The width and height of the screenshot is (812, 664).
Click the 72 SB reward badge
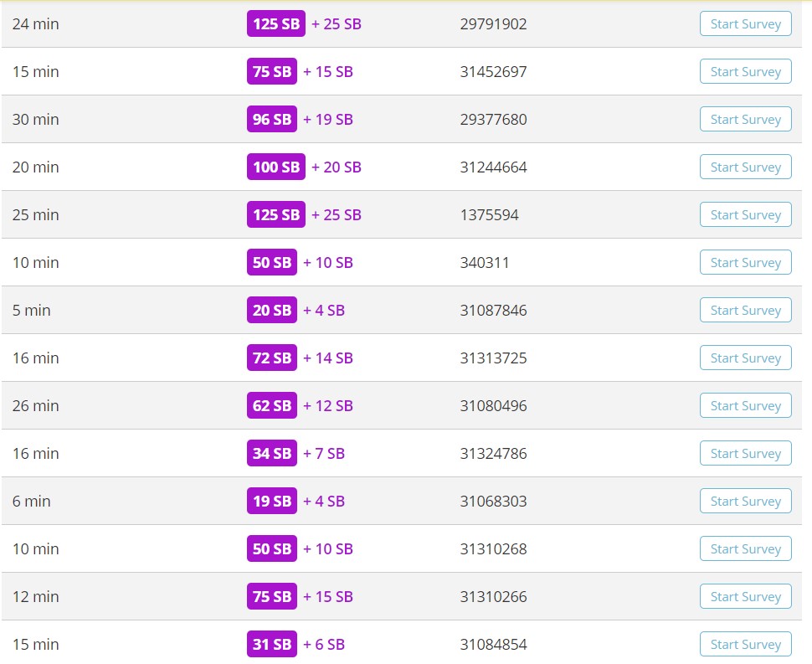click(x=272, y=358)
